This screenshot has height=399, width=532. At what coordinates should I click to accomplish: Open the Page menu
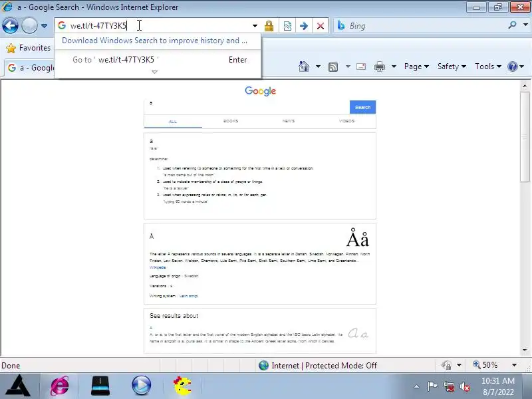(x=416, y=66)
